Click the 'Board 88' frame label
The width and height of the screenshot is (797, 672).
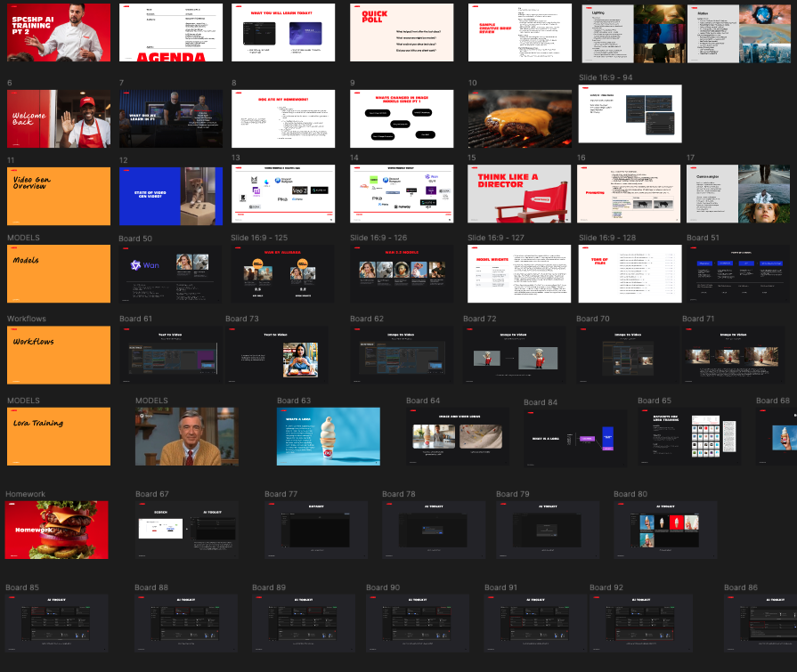point(151,587)
